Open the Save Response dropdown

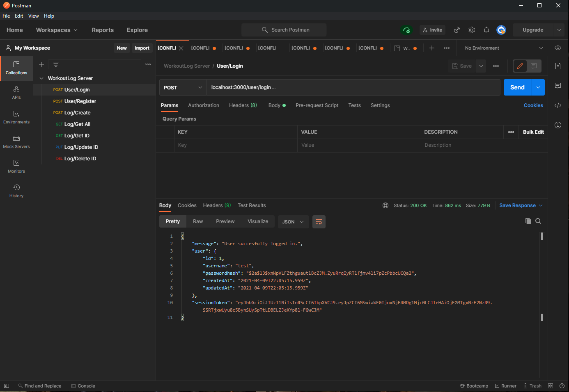[x=521, y=205]
